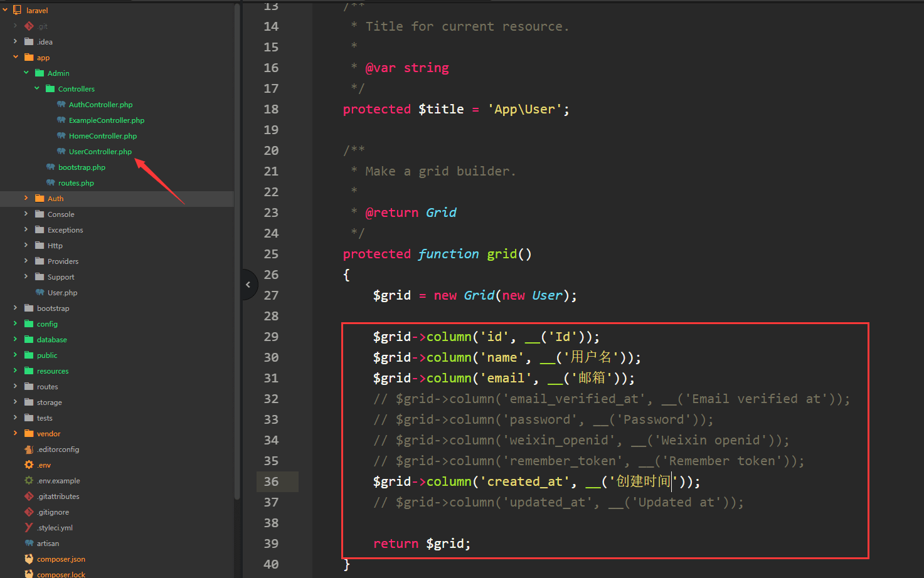Collapse the app folder chevron
This screenshot has width=924, height=578.
[15, 57]
